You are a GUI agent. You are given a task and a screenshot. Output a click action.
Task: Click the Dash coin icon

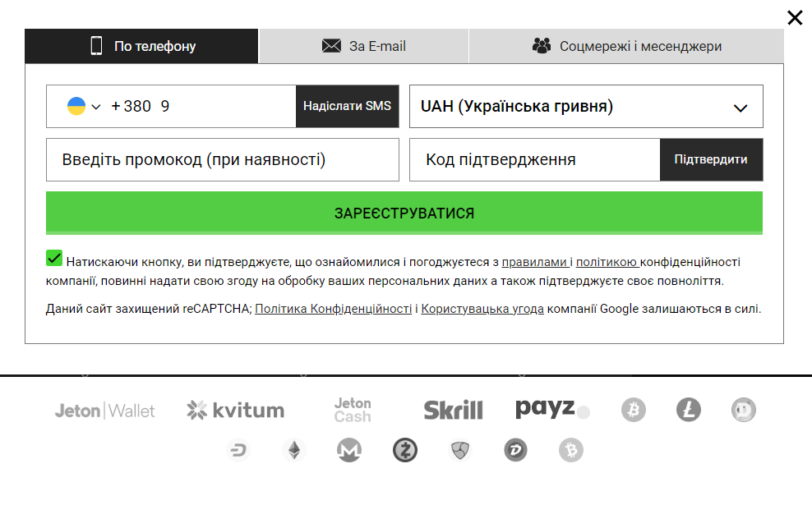[x=238, y=450]
